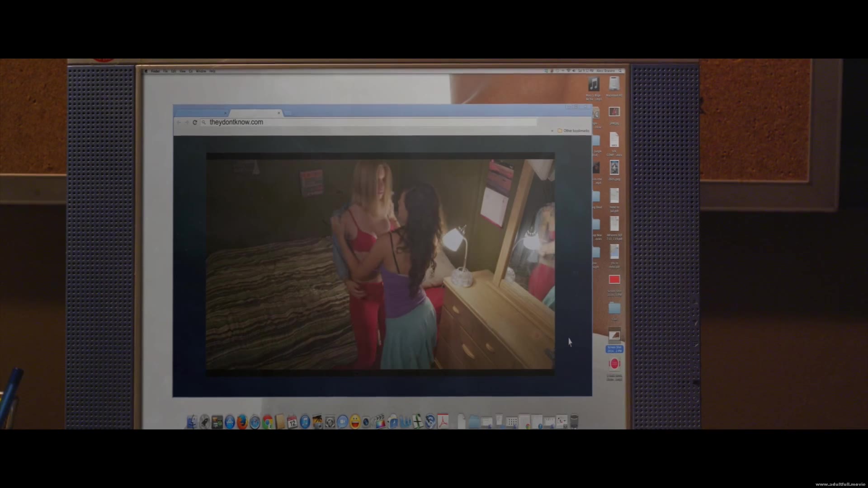Open Adobe Acrobat from the dock
868x488 pixels.
coord(443,422)
